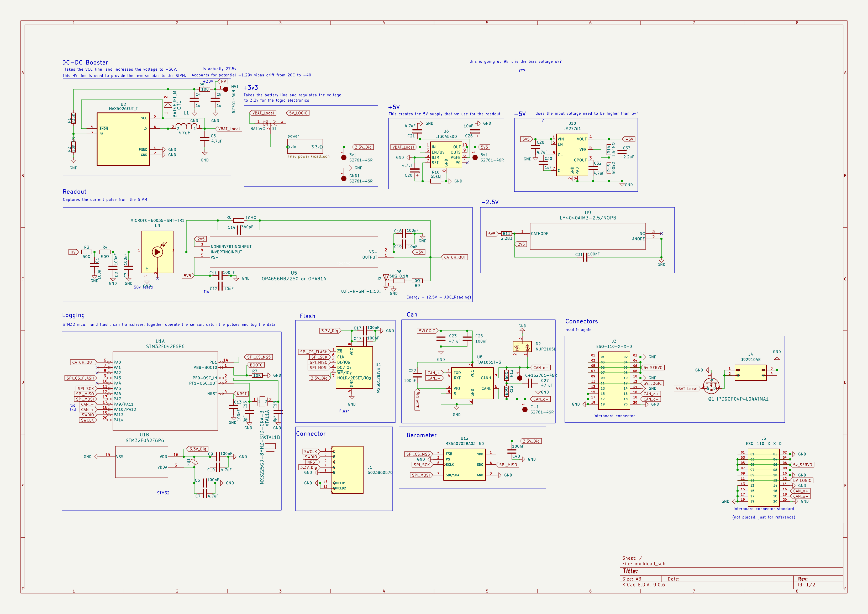Select the U8 TJA1051T-3 CAN transceiver

[x=472, y=383]
